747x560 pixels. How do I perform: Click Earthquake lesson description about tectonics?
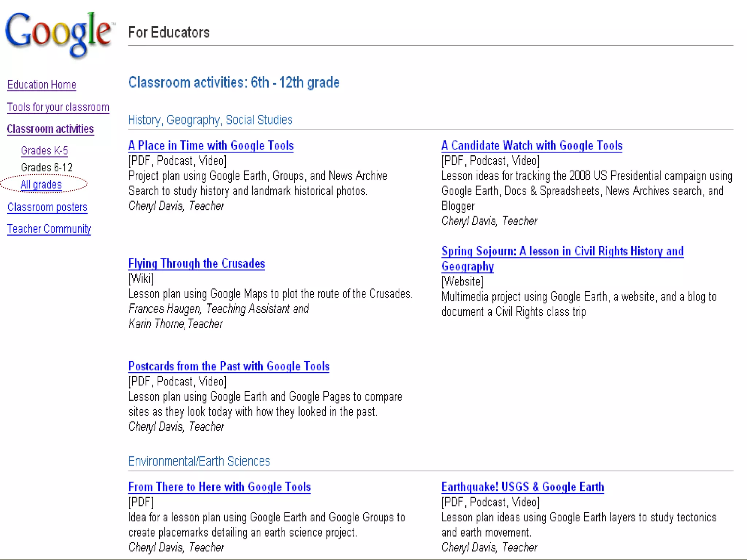579,525
